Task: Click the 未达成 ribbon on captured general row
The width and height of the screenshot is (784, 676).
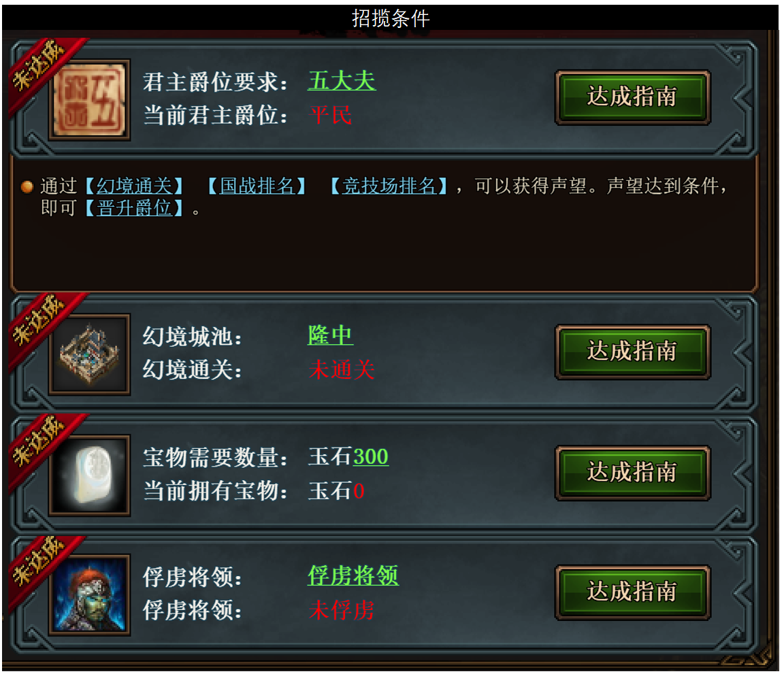Action: (x=41, y=564)
